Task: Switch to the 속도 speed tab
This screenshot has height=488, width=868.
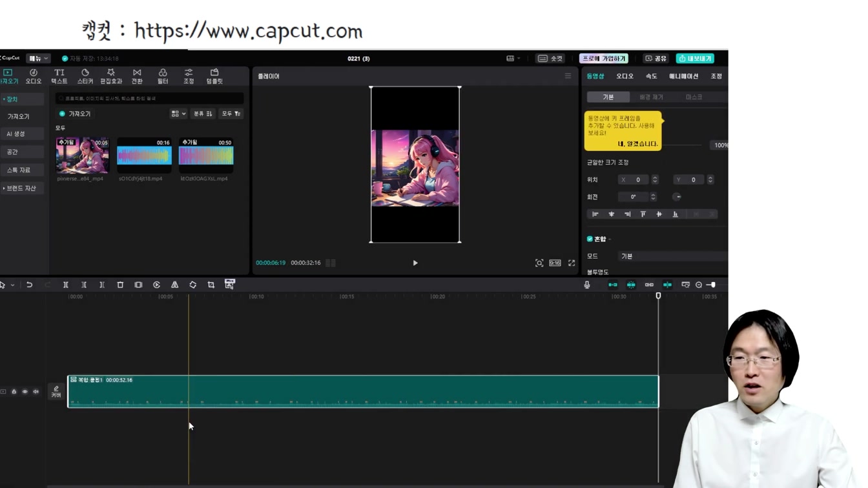Action: 652,76
